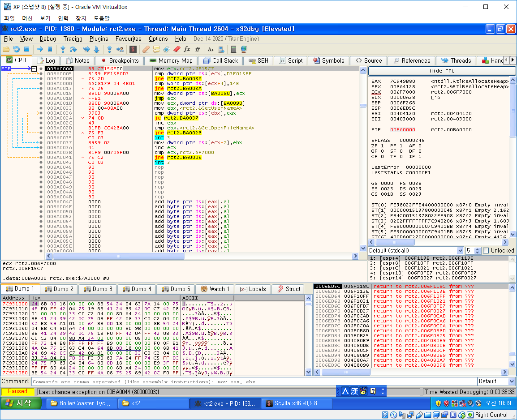Collapse the function fold box at EIP

pos(34,69)
